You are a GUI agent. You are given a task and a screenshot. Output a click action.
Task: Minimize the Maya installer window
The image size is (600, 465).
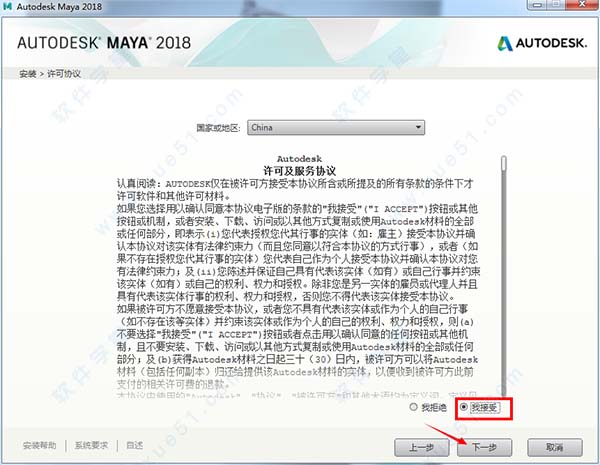[x=538, y=5]
